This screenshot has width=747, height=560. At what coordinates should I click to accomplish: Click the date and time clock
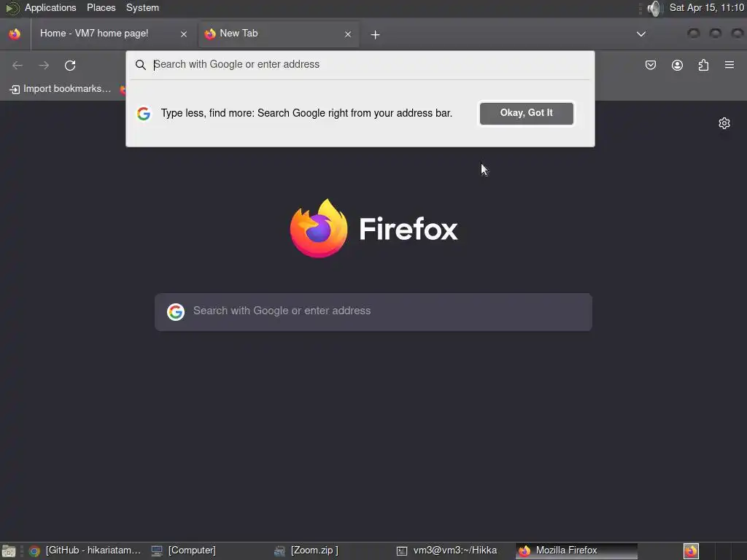coord(706,7)
